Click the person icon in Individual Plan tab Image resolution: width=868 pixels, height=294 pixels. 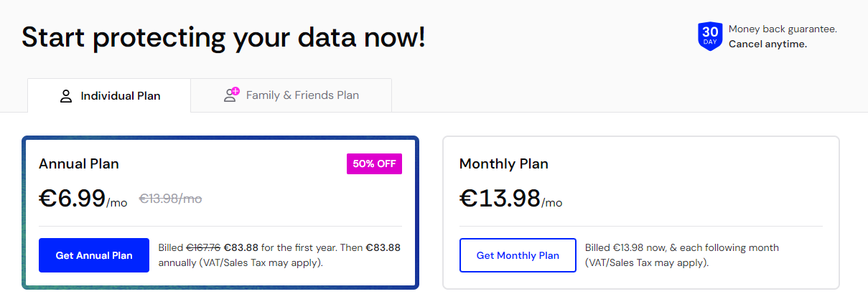point(66,96)
